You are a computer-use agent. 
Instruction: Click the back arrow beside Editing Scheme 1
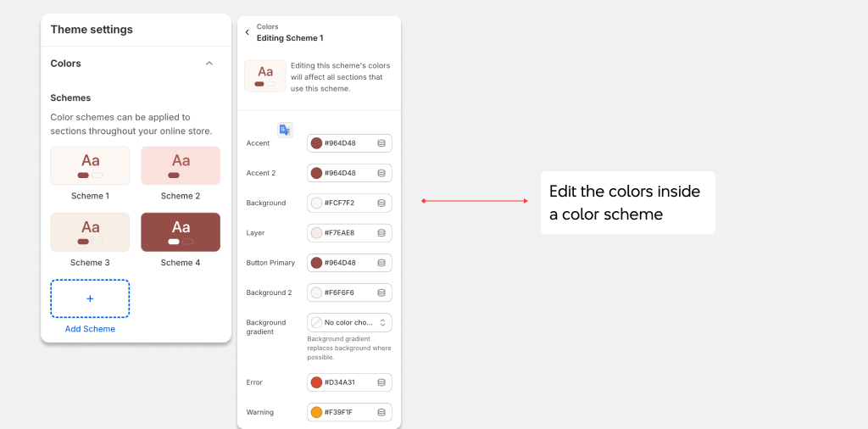248,32
